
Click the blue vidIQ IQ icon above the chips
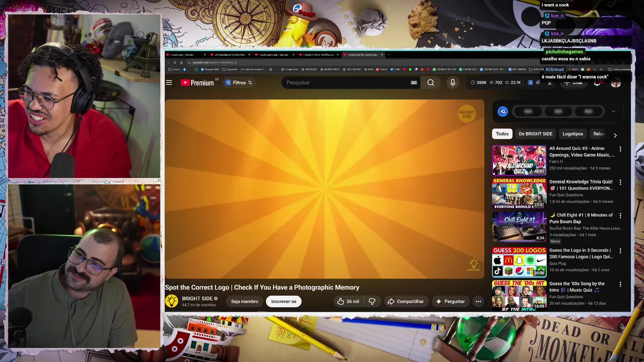[503, 112]
